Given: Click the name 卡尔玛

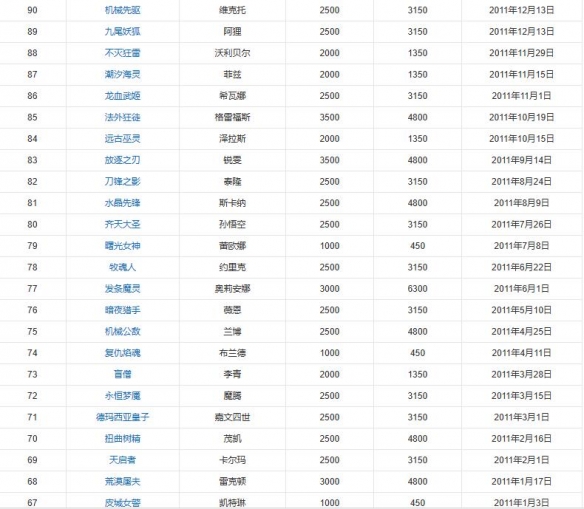Looking at the screenshot, I should (232, 460).
